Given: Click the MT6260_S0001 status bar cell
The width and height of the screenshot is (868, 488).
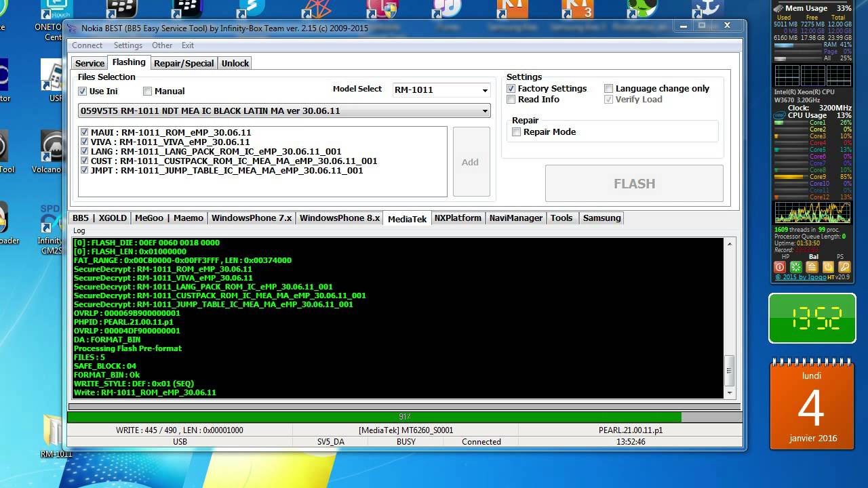Looking at the screenshot, I should (406, 430).
